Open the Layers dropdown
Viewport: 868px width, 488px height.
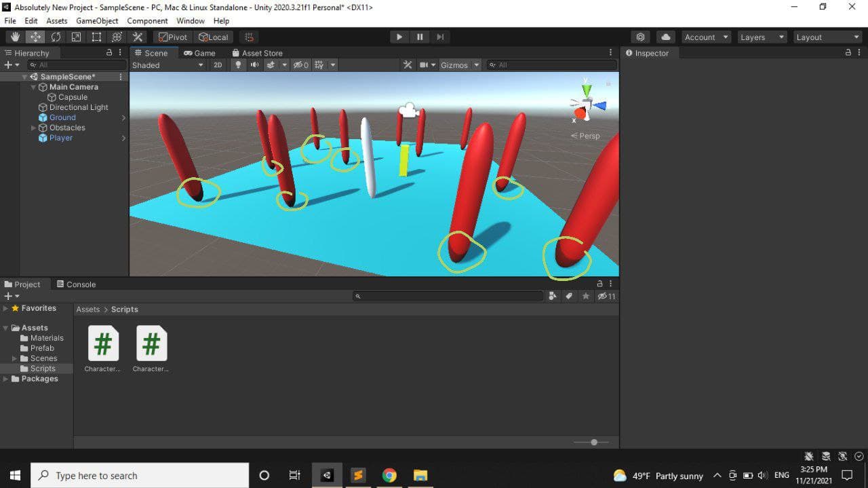coord(762,37)
